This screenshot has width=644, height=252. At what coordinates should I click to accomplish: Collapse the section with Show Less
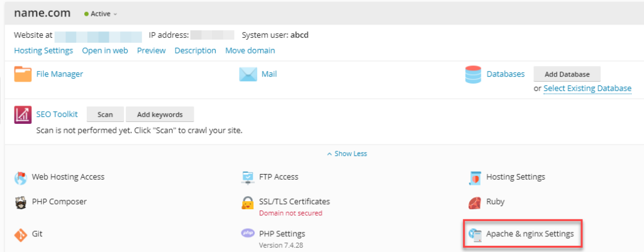(347, 153)
